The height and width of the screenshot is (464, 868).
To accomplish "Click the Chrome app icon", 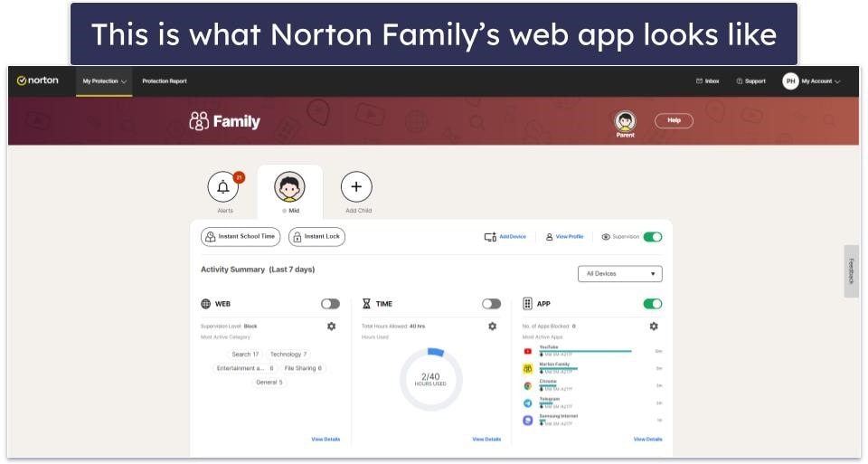I will (x=527, y=386).
